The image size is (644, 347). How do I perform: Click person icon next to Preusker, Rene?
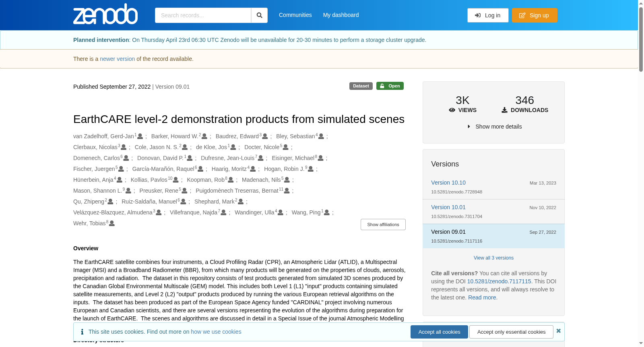pyautogui.click(x=184, y=191)
